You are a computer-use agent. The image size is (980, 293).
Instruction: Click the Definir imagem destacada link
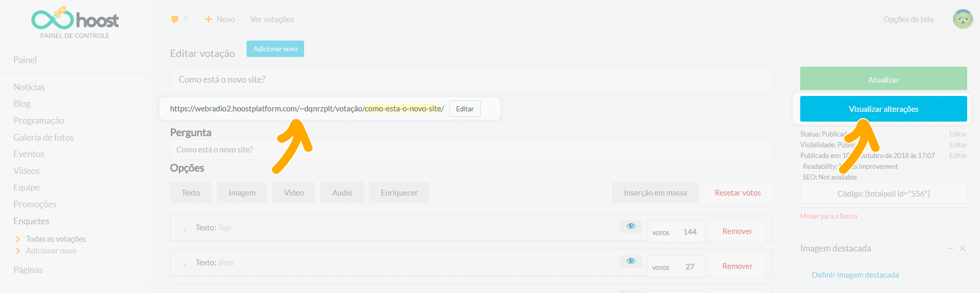click(x=855, y=275)
